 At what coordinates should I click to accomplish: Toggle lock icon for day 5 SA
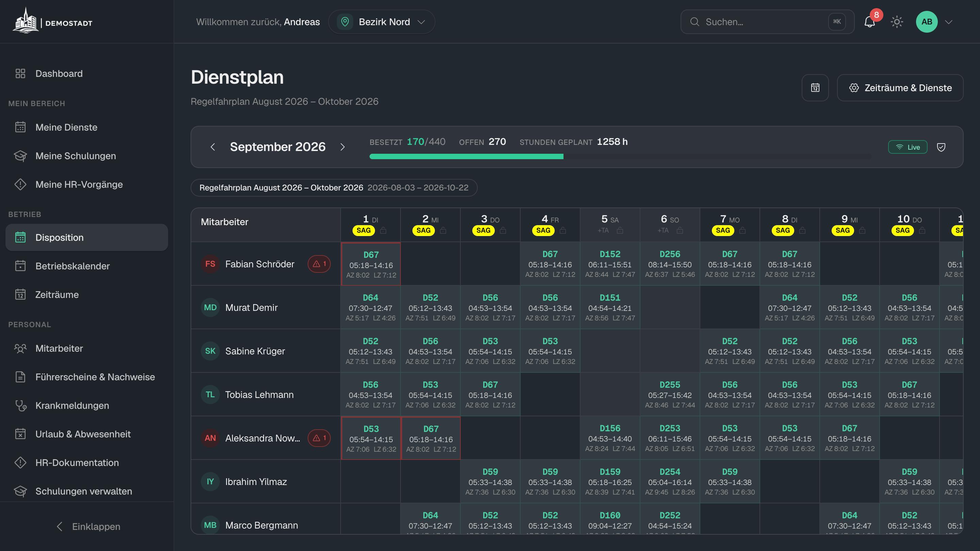point(620,230)
